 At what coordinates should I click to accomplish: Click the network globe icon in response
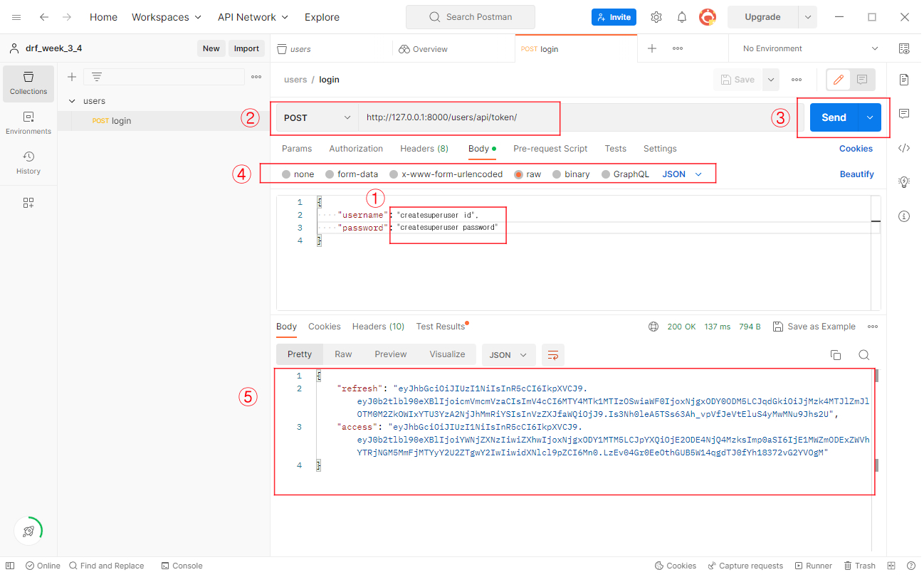click(653, 327)
